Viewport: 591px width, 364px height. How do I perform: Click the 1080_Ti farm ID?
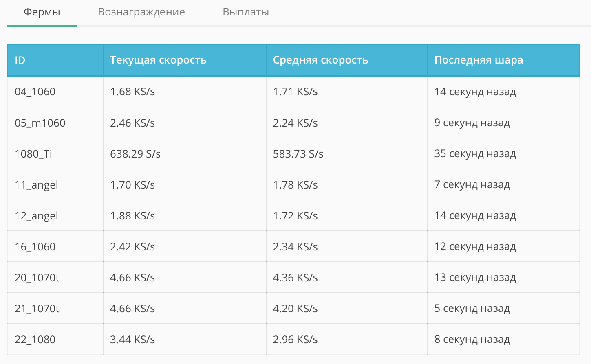tap(33, 154)
